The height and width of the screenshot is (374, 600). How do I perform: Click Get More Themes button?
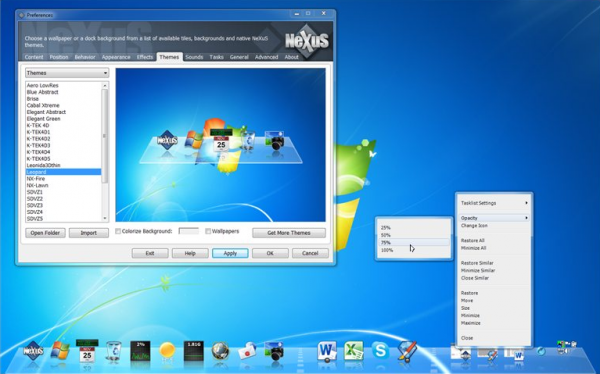click(x=289, y=233)
